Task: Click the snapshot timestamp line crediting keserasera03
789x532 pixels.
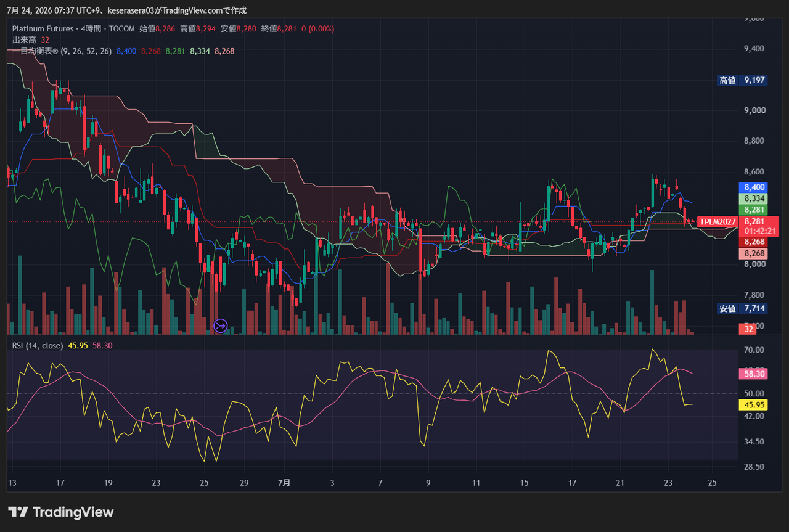Action: click(127, 10)
